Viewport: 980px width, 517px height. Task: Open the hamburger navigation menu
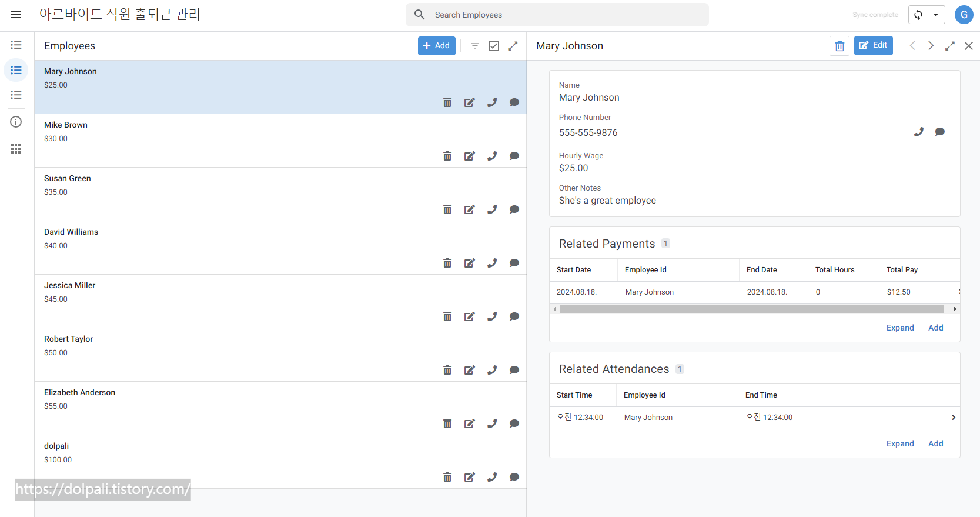tap(16, 15)
